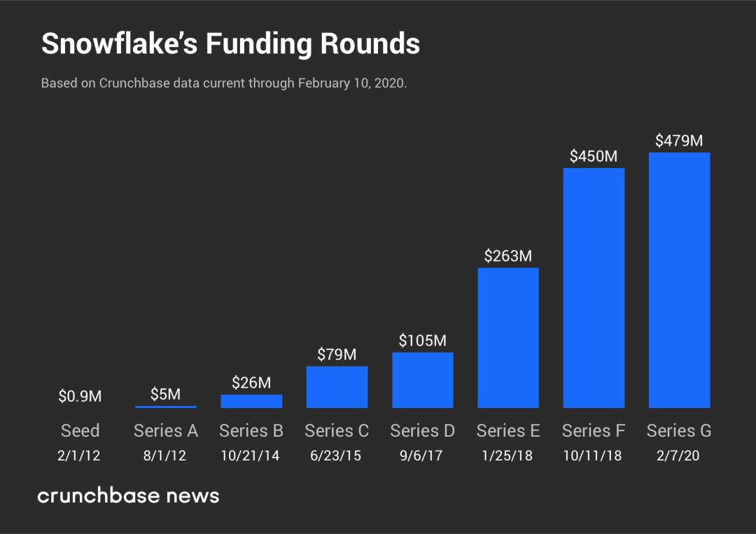Click the Series F $450M bar
The height and width of the screenshot is (534, 756).
594,288
